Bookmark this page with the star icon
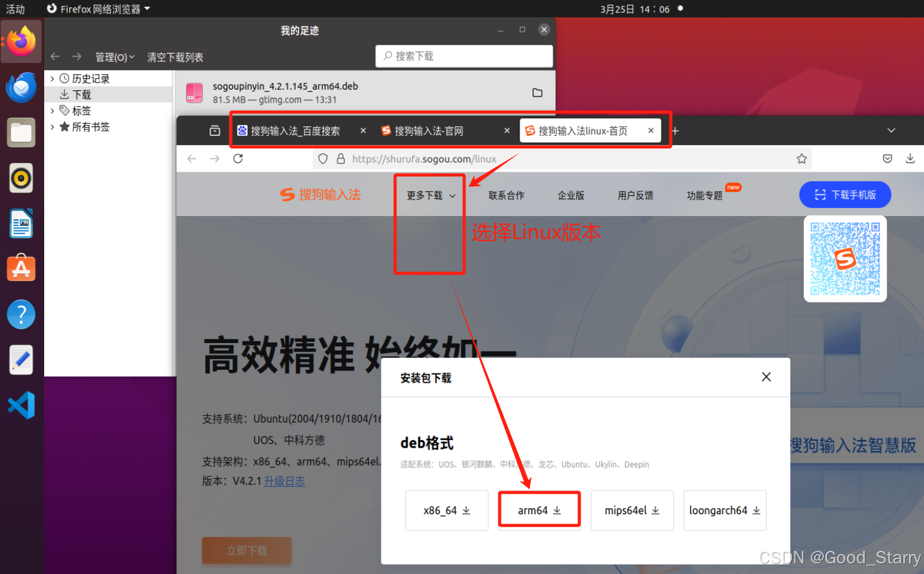 point(802,159)
